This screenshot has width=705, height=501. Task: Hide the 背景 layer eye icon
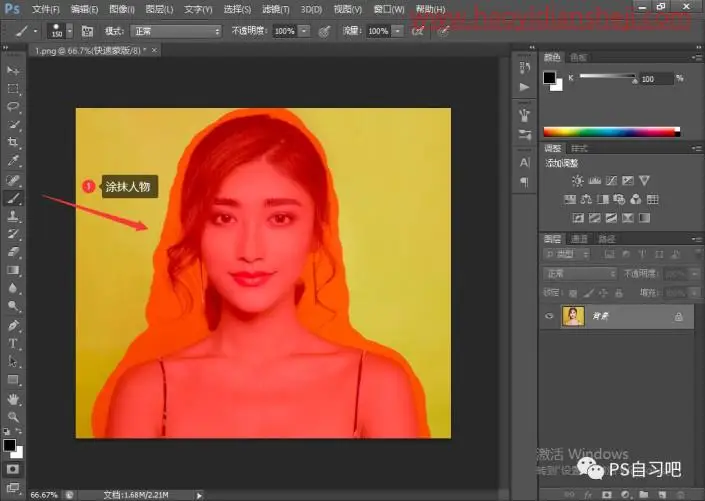point(549,316)
